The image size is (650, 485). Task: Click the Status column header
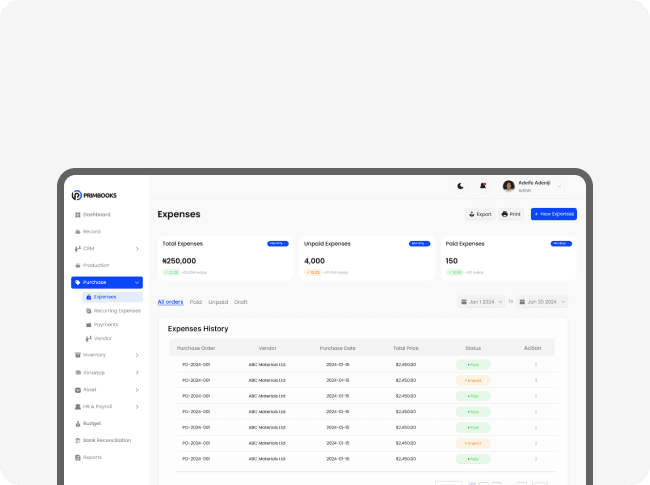tap(473, 348)
